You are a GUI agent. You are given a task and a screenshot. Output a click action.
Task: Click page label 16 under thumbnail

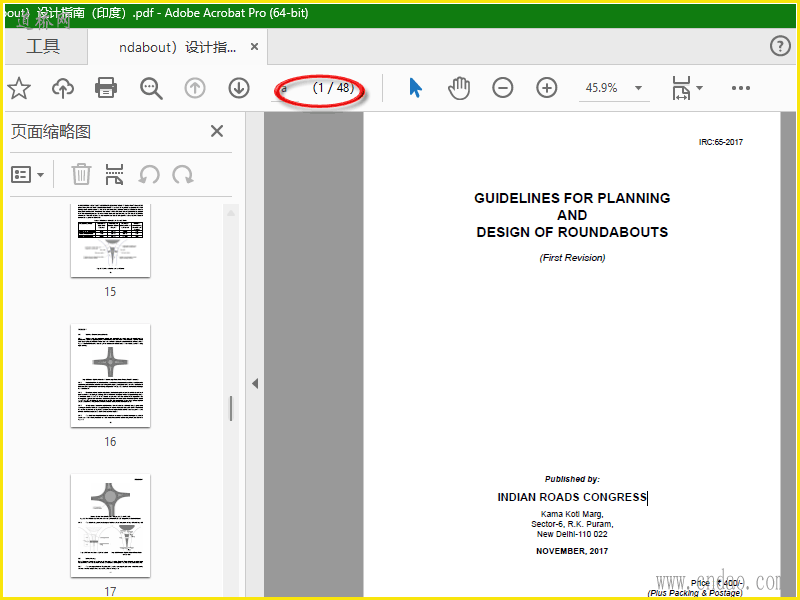click(110, 442)
